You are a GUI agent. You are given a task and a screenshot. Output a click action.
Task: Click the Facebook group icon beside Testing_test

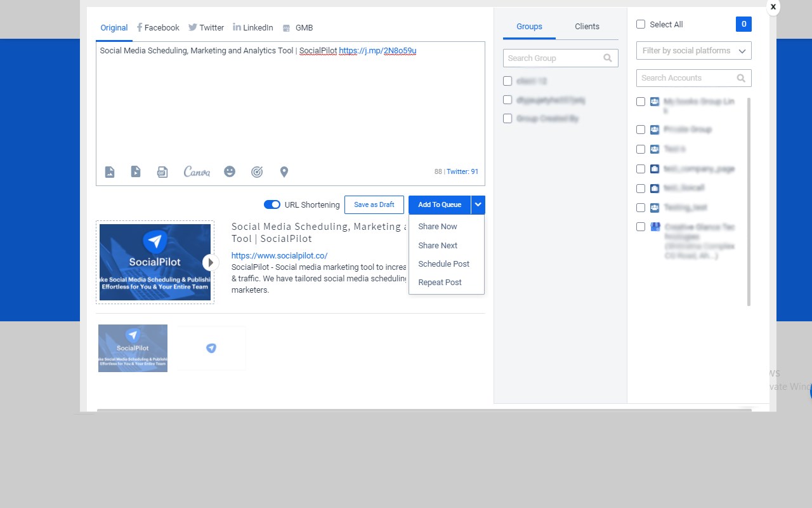point(655,208)
